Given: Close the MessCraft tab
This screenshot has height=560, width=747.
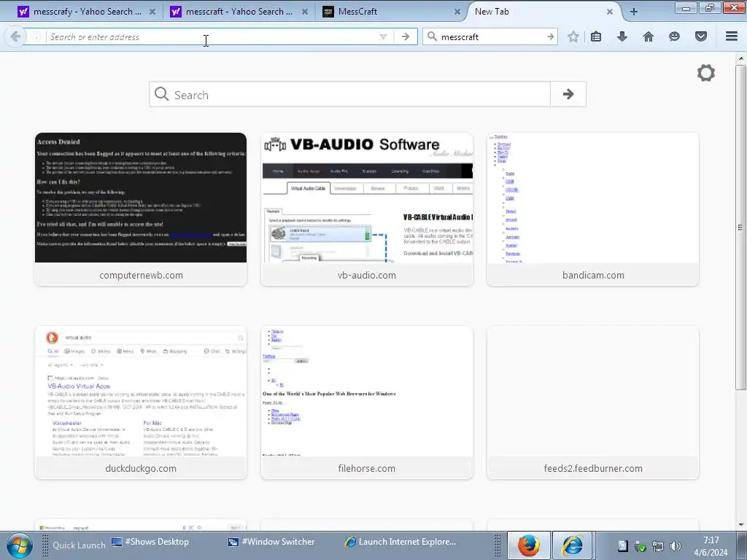Looking at the screenshot, I should click(x=457, y=12).
